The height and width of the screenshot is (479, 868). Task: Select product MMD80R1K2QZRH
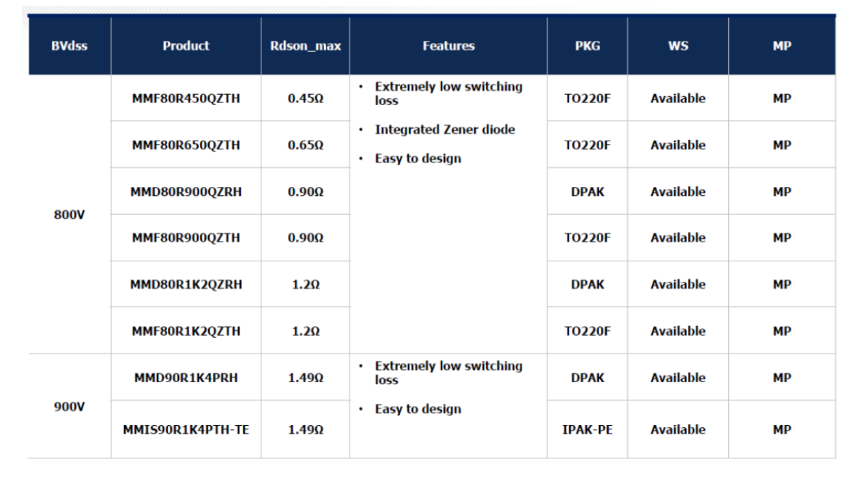(x=186, y=285)
